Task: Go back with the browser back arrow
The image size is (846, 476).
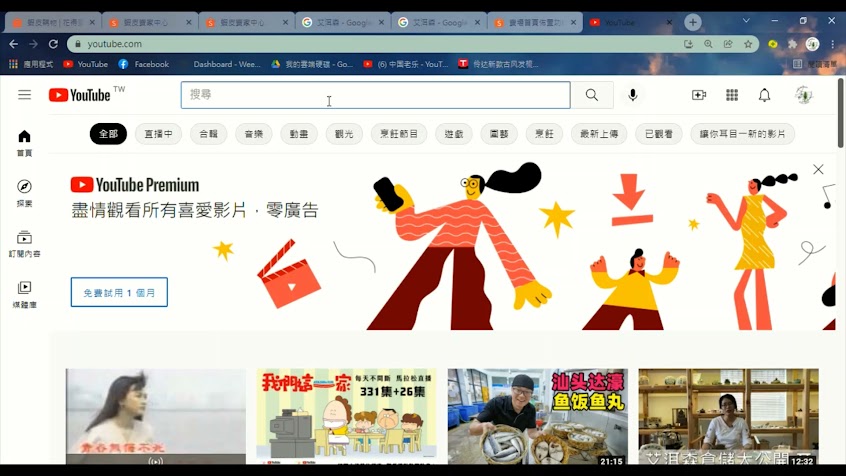Action: click(13, 44)
